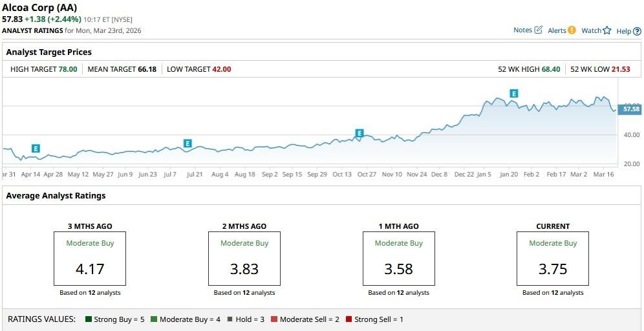Click the 57.58 current price tag on chart
This screenshot has height=331, width=644.
(x=631, y=109)
